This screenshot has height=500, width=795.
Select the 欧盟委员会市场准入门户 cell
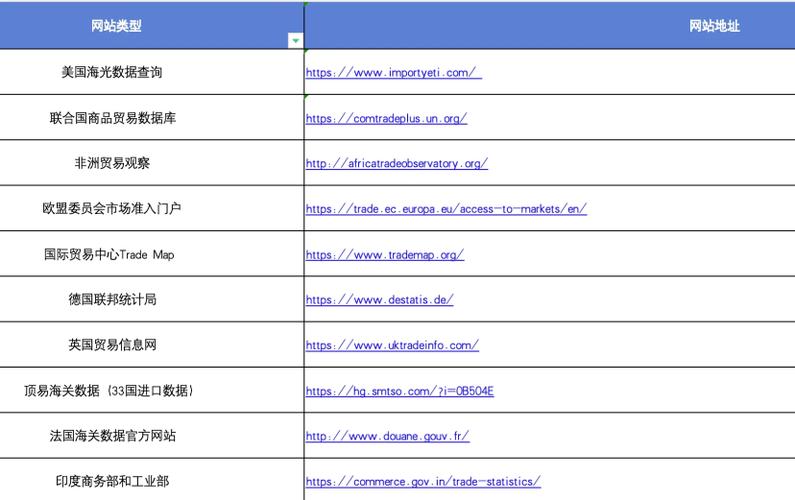point(112,209)
